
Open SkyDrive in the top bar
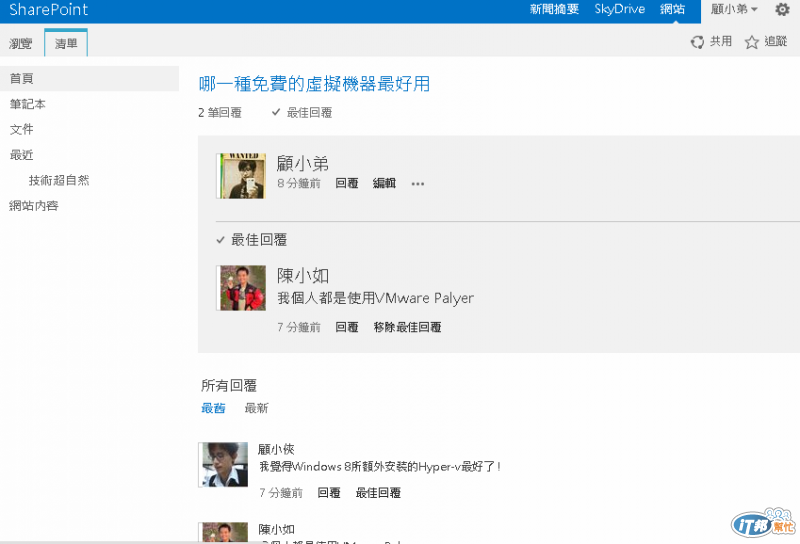coord(619,9)
